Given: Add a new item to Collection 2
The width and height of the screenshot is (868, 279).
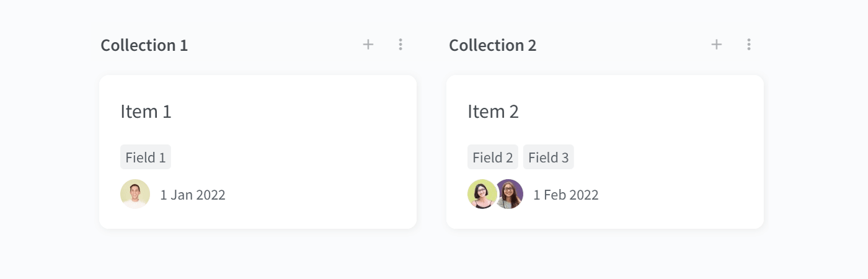Looking at the screenshot, I should coord(717,45).
